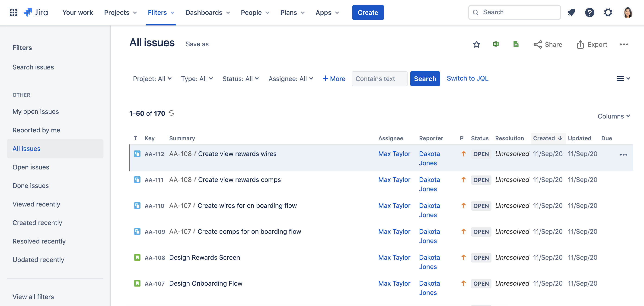Expand the Project: All dropdown

click(x=152, y=79)
